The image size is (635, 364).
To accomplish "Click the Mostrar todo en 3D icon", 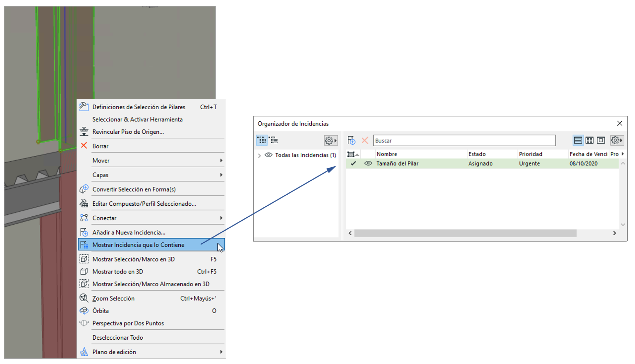I will click(x=84, y=271).
